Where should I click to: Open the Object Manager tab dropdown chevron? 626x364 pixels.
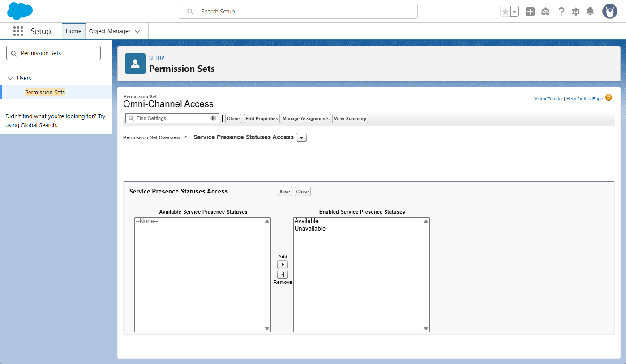pos(137,31)
